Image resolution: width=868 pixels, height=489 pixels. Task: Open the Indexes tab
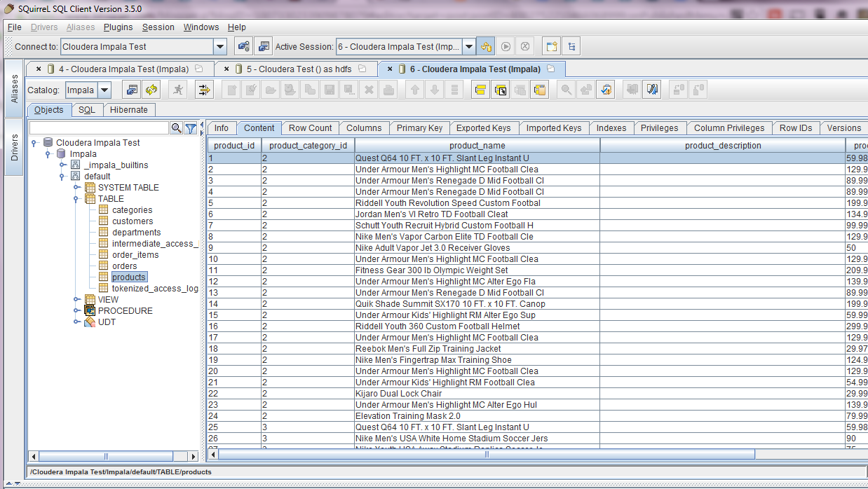tap(611, 128)
